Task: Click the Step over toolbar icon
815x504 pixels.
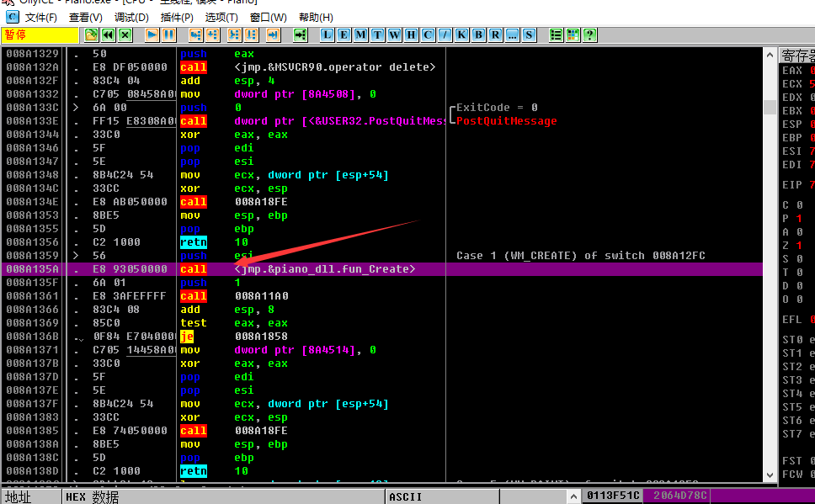Action: 212,34
